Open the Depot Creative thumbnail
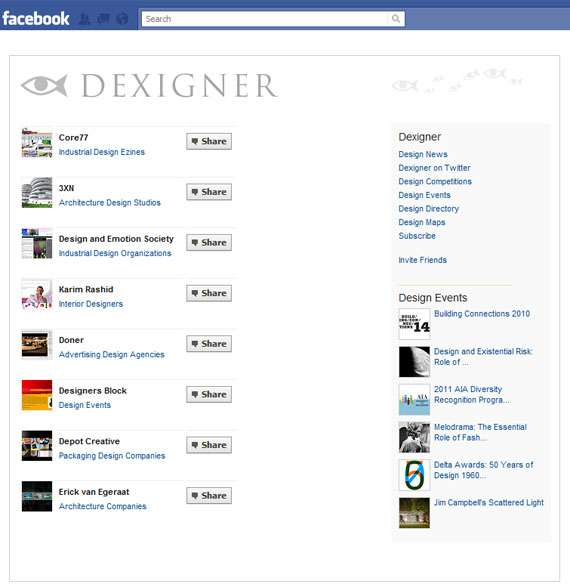This screenshot has width=570, height=587. tap(37, 446)
